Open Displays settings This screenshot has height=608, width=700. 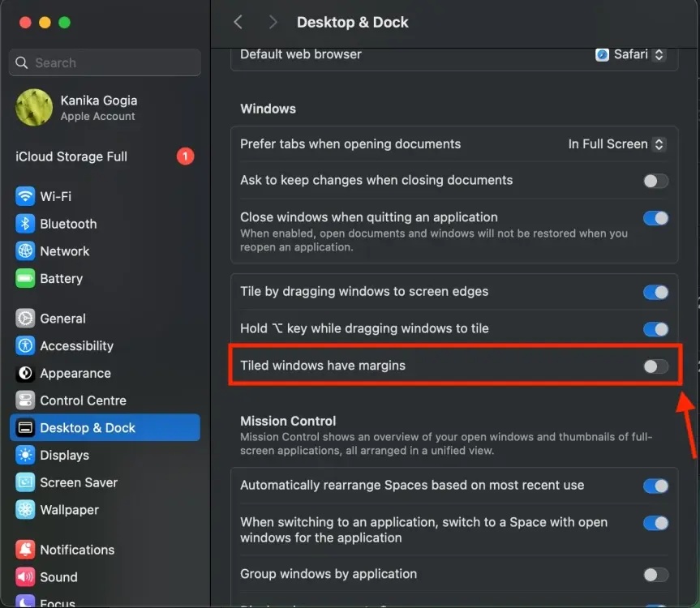pyautogui.click(x=65, y=455)
